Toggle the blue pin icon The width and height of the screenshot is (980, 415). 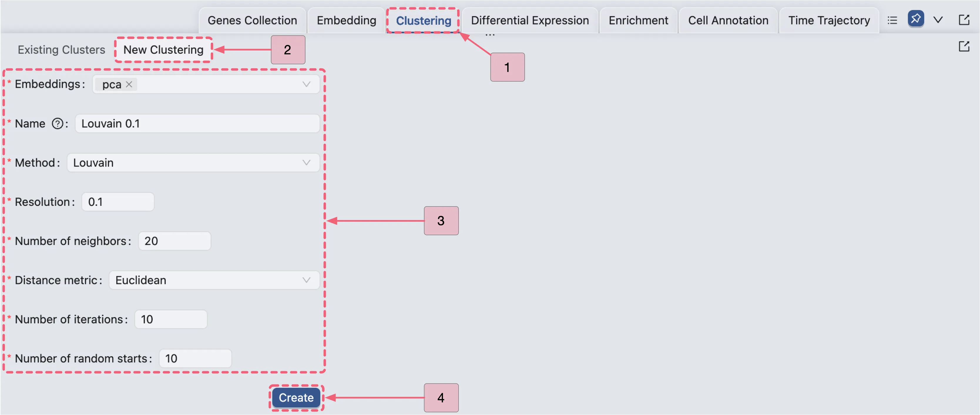click(915, 19)
